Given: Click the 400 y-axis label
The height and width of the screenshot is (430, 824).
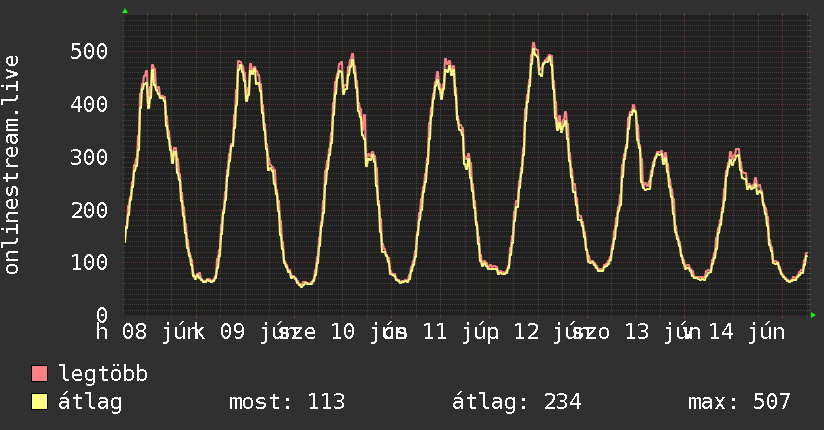Looking at the screenshot, I should click(89, 104).
